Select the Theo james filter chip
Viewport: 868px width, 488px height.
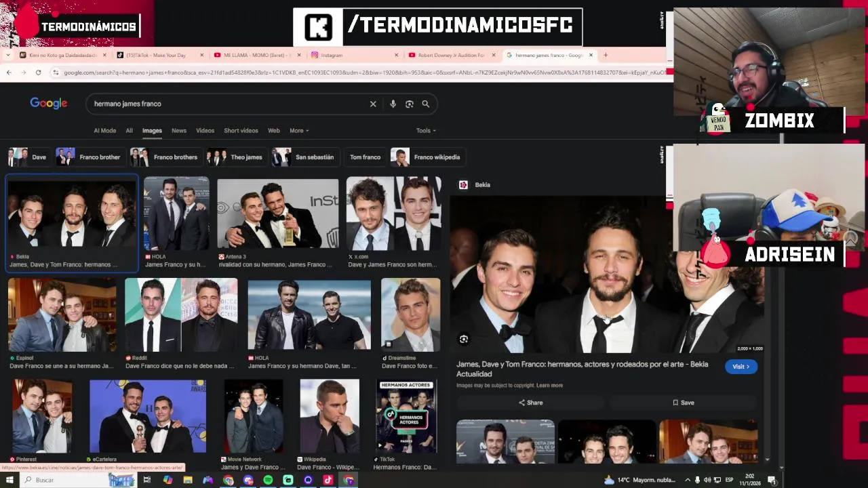coord(236,157)
